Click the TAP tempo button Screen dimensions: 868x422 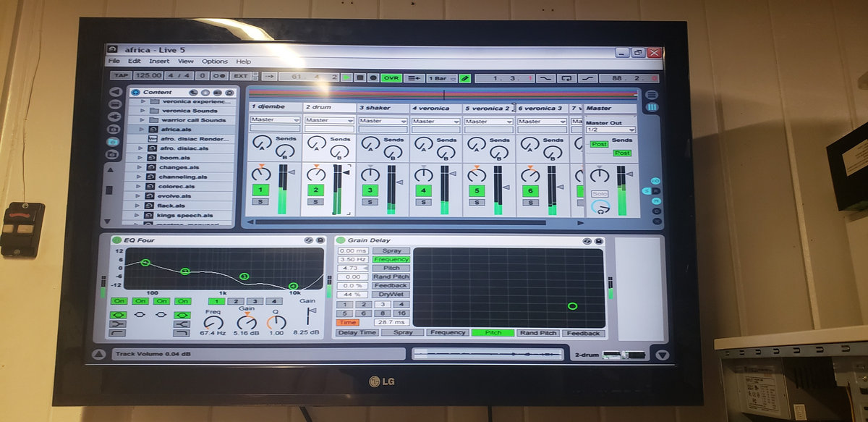click(x=121, y=75)
